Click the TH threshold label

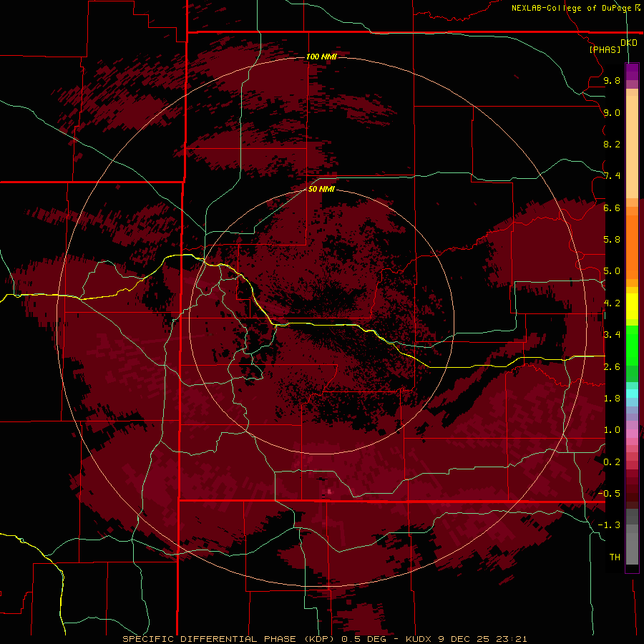click(x=615, y=557)
